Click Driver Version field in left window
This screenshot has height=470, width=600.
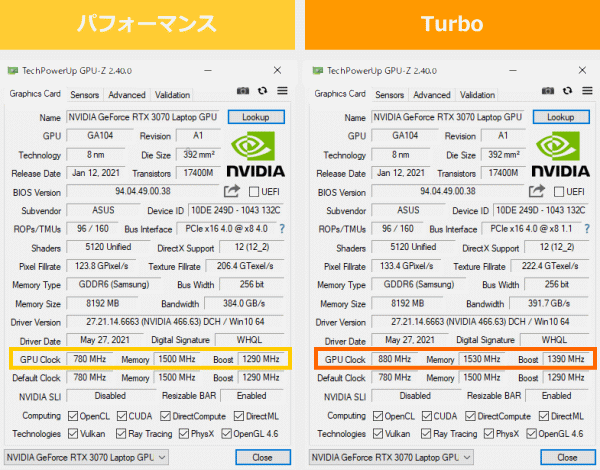(175, 322)
